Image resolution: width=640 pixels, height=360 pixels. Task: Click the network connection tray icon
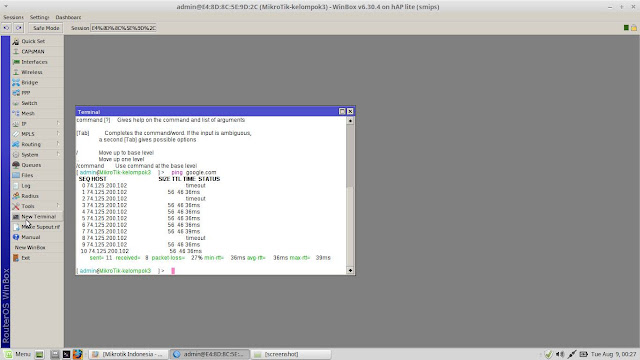pyautogui.click(x=571, y=354)
